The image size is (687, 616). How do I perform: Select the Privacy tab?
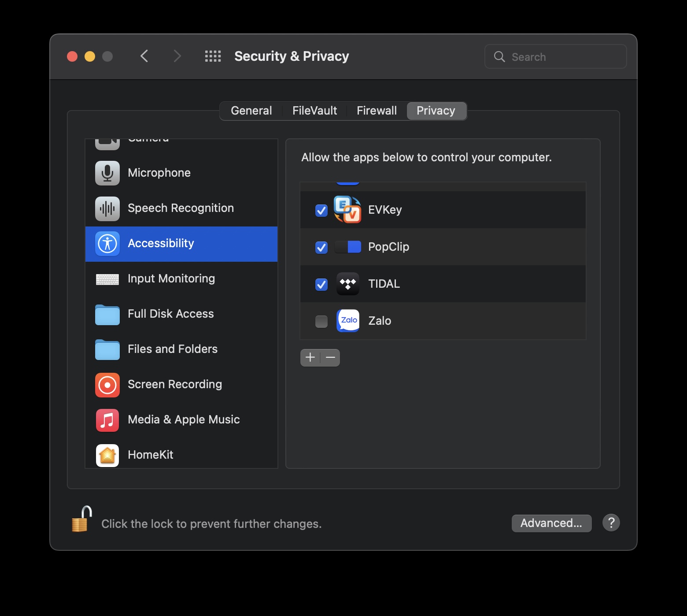[x=436, y=111]
